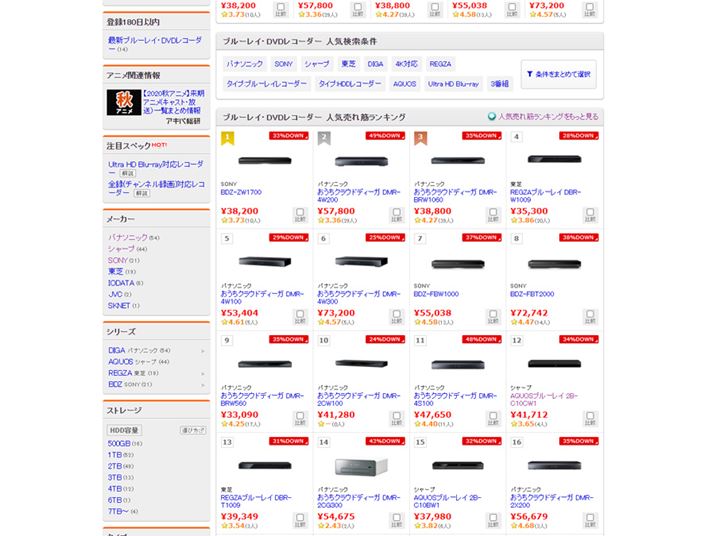The image size is (715, 536).
Task: Filter by SKNET in maker list
Action: pyautogui.click(x=119, y=306)
